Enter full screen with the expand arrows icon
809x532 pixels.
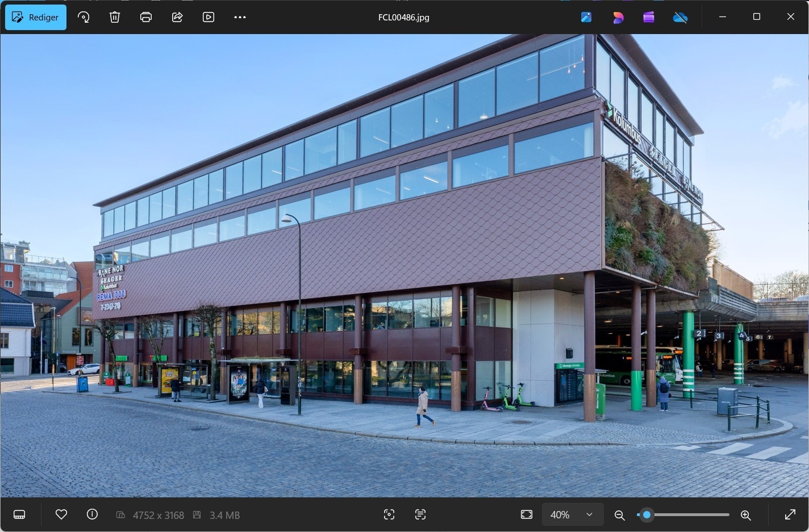click(790, 514)
